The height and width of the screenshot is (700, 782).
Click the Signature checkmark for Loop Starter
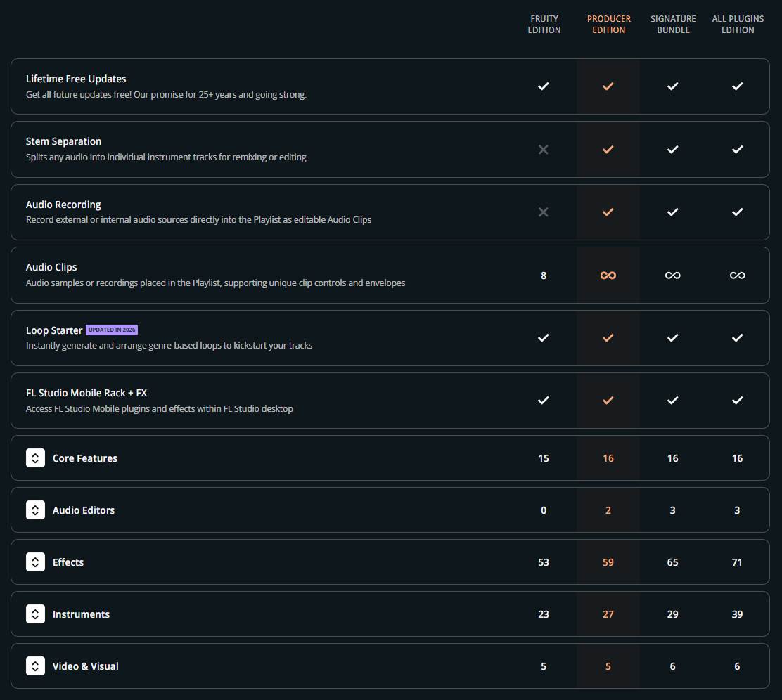pos(673,338)
